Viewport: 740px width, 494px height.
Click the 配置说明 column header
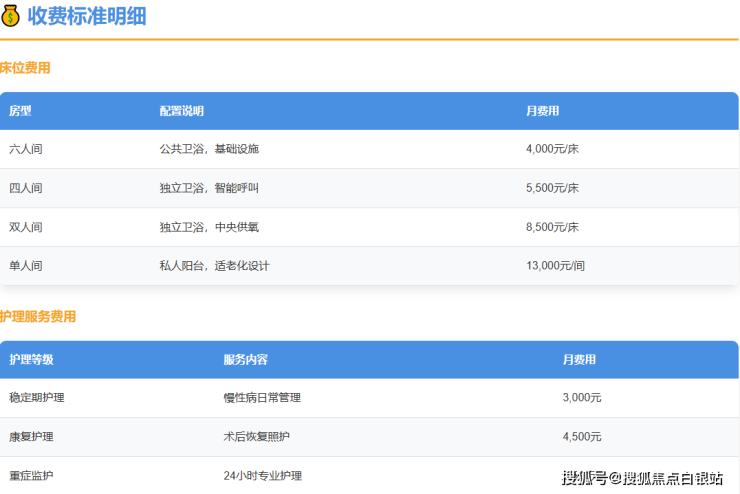tap(181, 111)
